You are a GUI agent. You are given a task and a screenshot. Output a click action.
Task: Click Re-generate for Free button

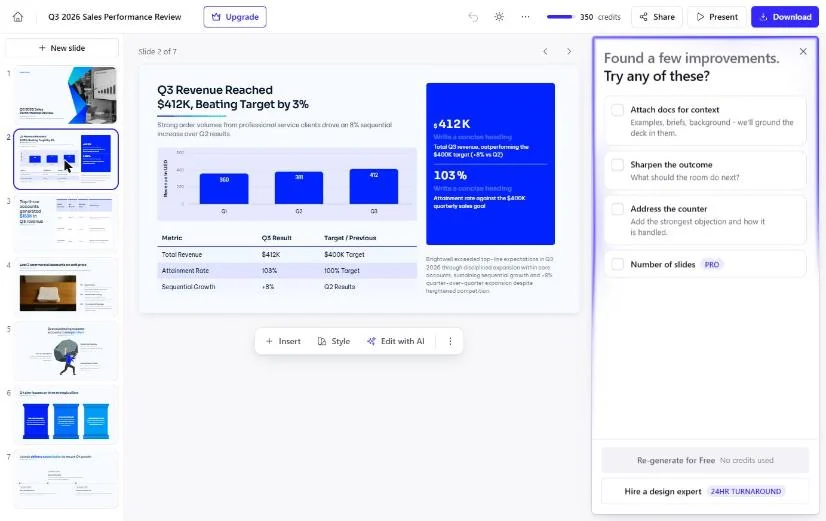coord(705,460)
